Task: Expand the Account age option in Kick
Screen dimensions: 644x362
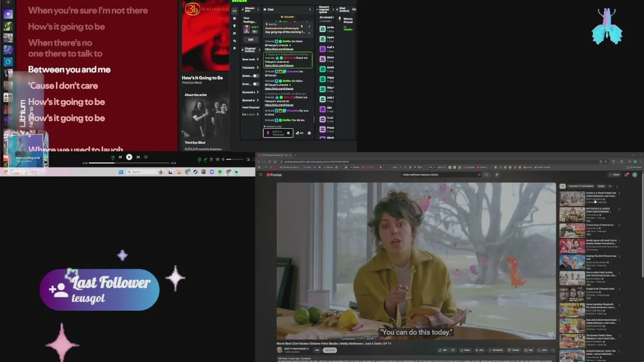Action: click(x=258, y=92)
